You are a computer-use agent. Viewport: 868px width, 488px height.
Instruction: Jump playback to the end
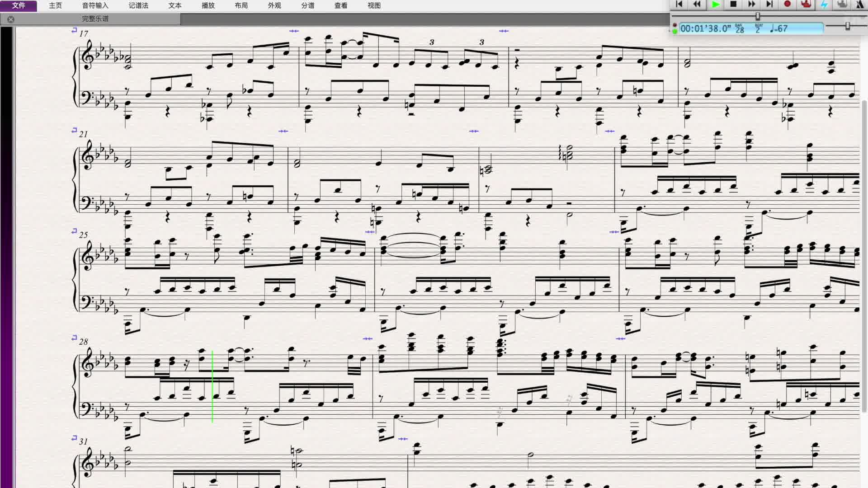click(x=769, y=4)
